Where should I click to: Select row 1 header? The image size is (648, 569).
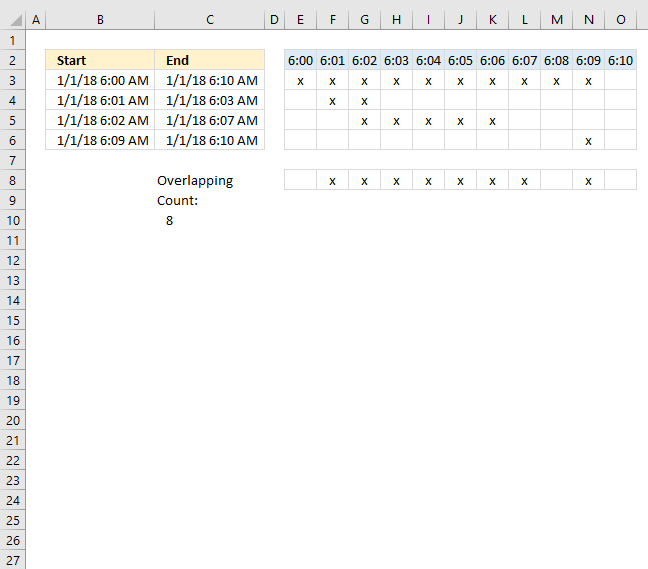12,40
